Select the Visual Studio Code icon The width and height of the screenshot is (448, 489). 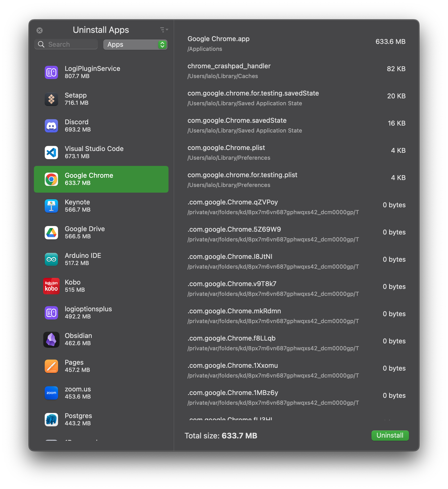point(51,153)
